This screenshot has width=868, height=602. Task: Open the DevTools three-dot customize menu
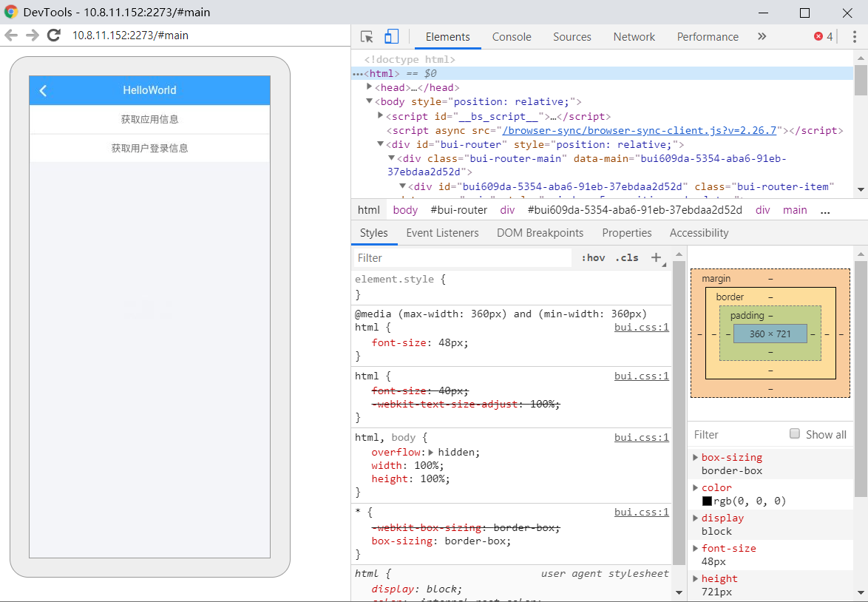pyautogui.click(x=855, y=37)
